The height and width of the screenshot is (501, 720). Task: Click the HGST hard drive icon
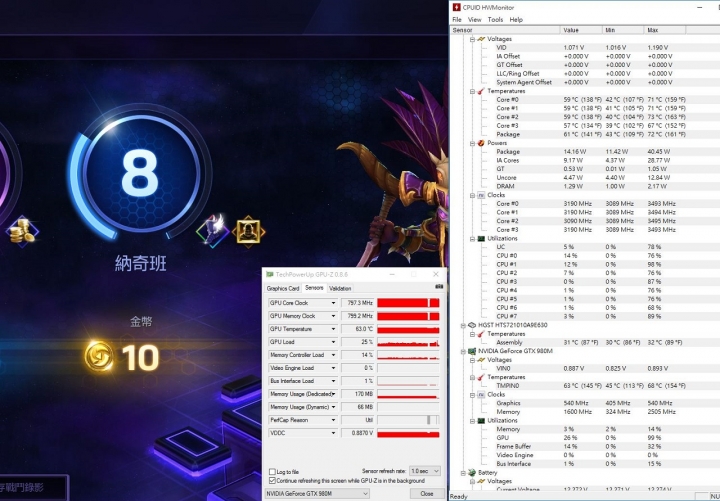pyautogui.click(x=472, y=325)
